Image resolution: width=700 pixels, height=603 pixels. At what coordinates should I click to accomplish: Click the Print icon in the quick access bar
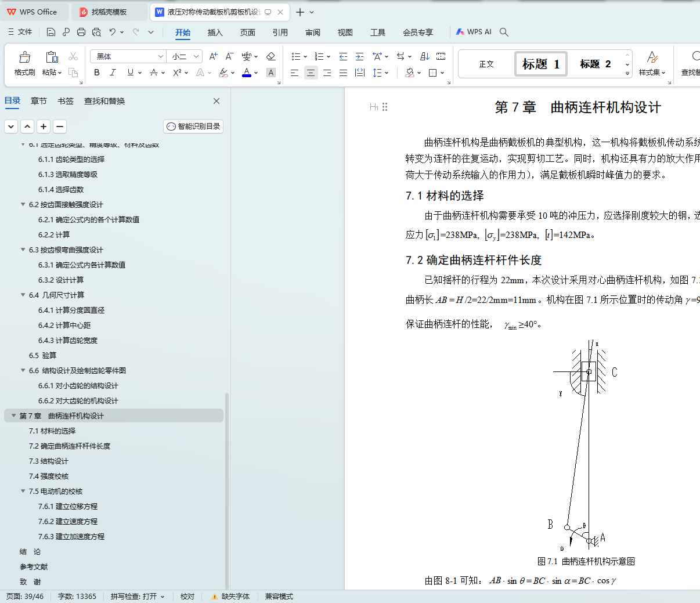pyautogui.click(x=81, y=32)
